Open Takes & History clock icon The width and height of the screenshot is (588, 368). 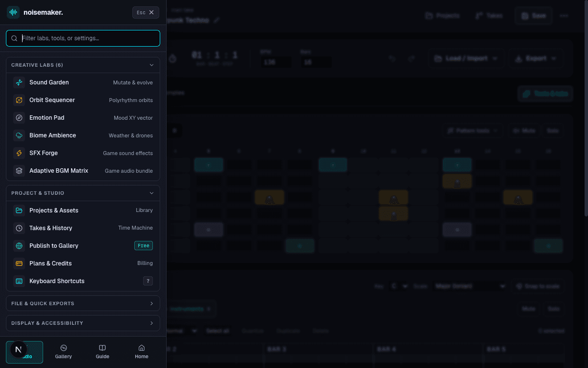(19, 228)
